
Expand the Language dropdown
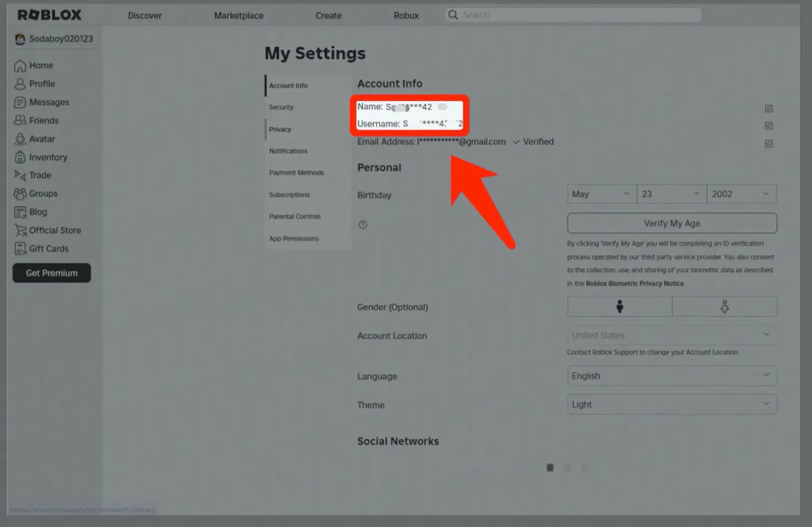point(672,376)
